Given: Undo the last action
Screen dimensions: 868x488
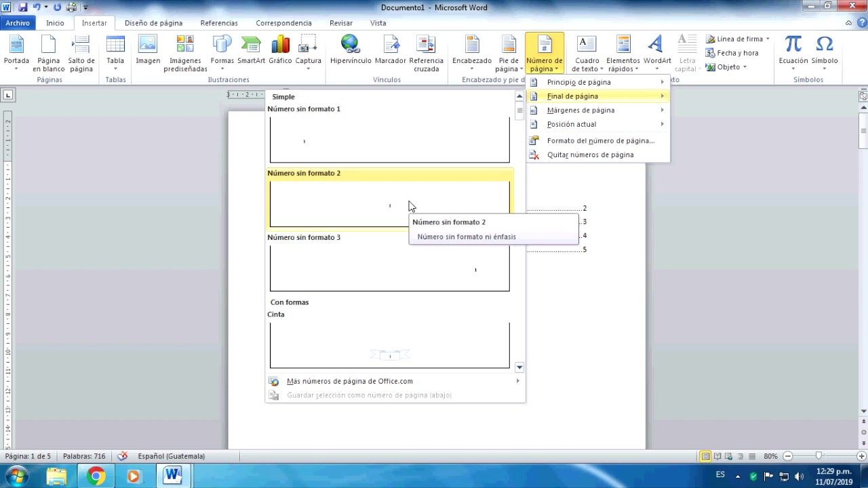Looking at the screenshot, I should 36,7.
